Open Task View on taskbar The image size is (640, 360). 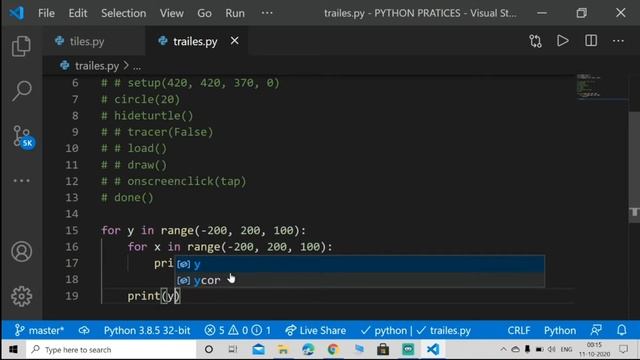coord(233,349)
